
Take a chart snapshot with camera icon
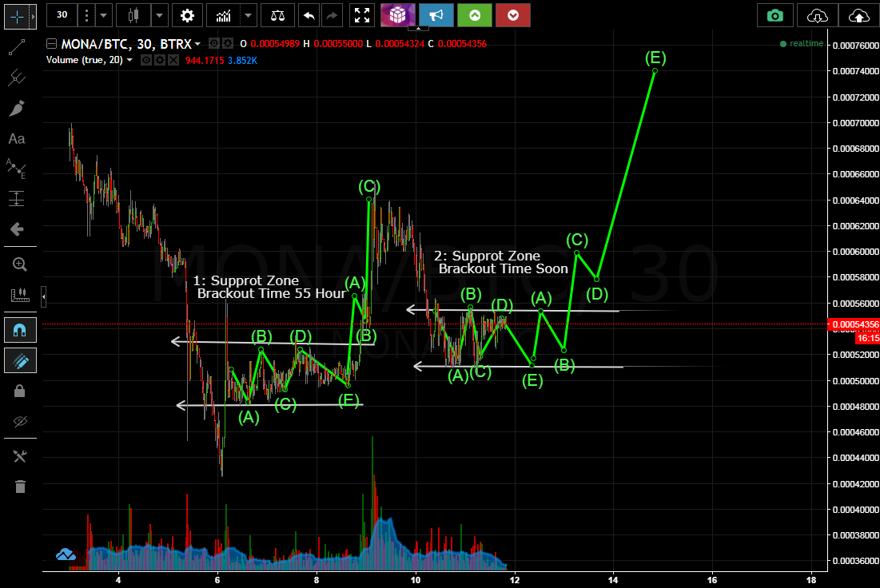(775, 16)
